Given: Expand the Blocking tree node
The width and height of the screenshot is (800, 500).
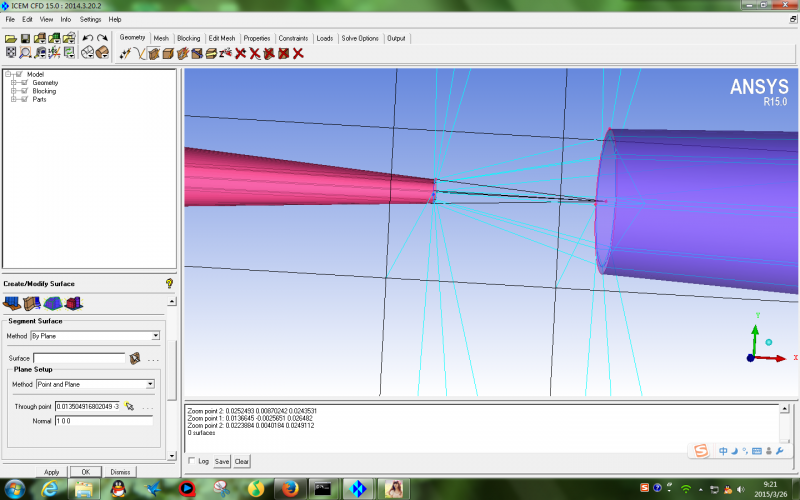Looking at the screenshot, I should (x=13, y=91).
